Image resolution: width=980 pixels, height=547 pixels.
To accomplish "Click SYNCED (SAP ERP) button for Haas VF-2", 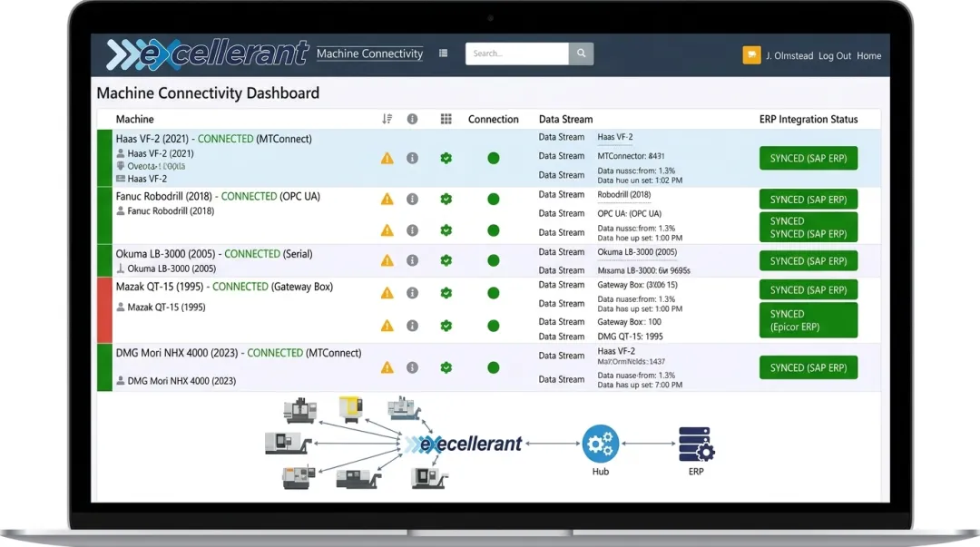I will 808,158.
